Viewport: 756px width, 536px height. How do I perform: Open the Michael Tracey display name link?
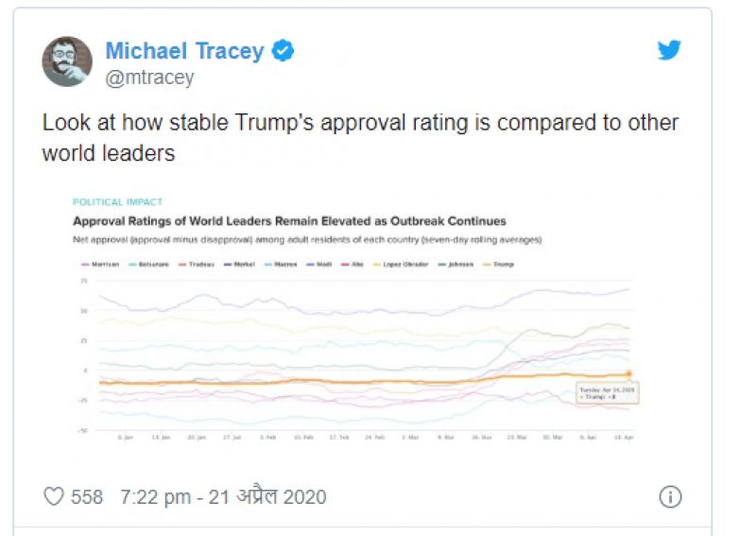click(x=184, y=51)
